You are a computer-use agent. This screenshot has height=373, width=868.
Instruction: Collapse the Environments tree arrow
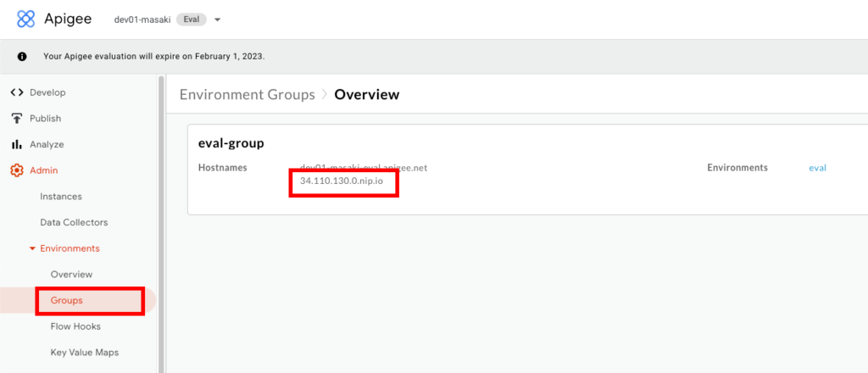point(32,248)
